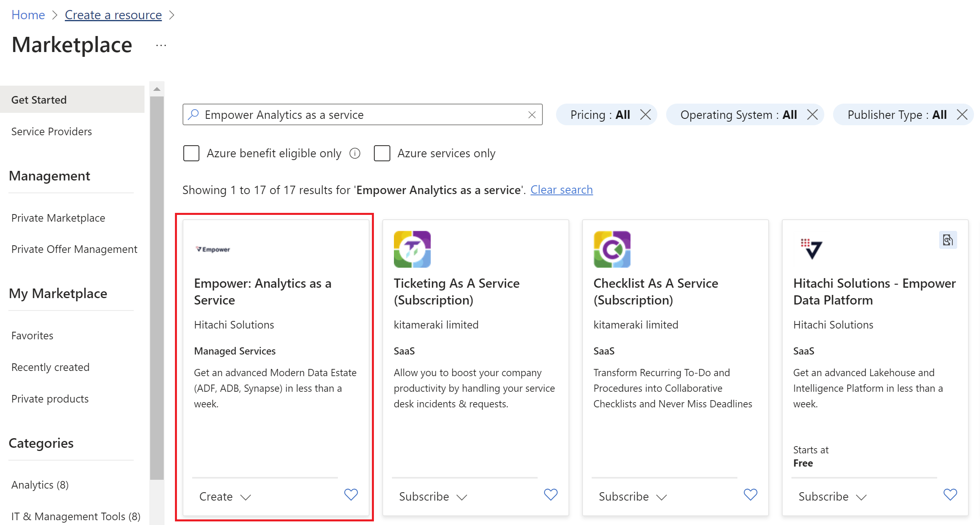980x525 pixels.
Task: Favorite Ticketing As A Service offer
Action: click(x=551, y=495)
